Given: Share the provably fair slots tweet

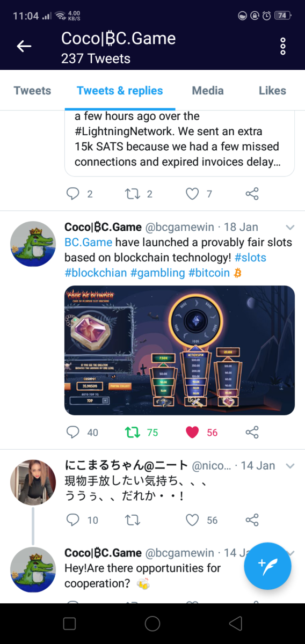Looking at the screenshot, I should coord(252,432).
